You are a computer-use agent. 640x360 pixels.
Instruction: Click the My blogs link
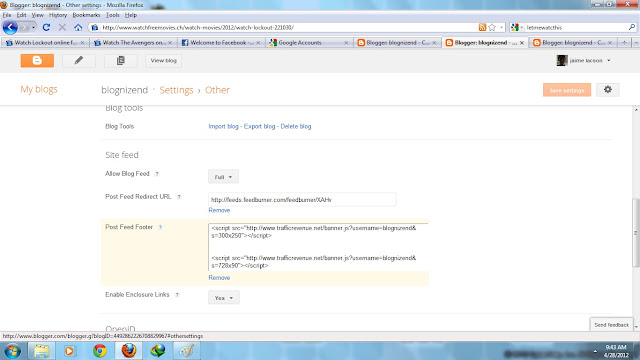(x=39, y=89)
